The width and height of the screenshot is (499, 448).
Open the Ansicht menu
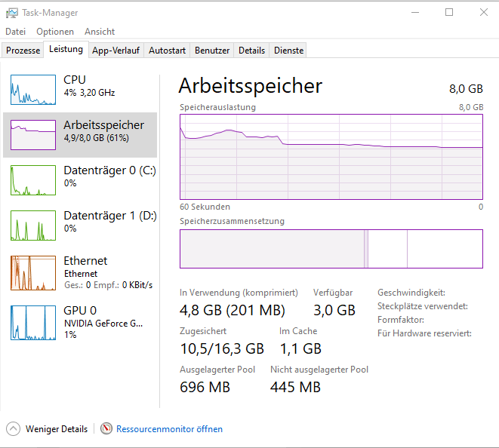point(100,32)
